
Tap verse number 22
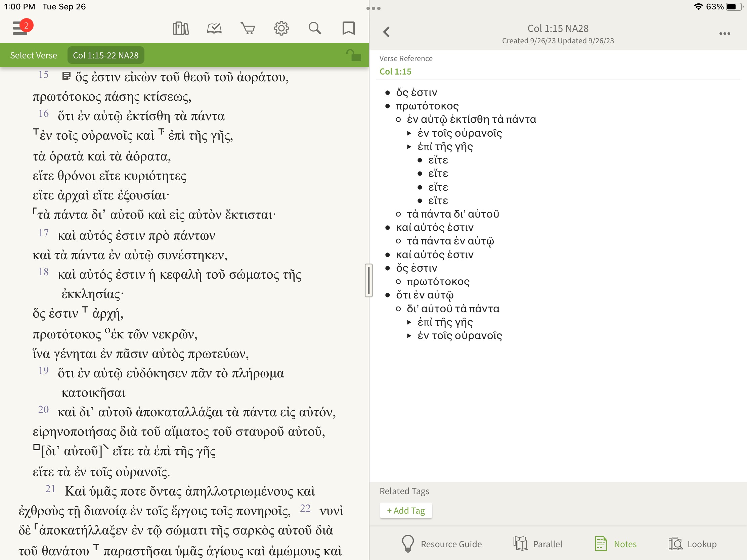(305, 508)
